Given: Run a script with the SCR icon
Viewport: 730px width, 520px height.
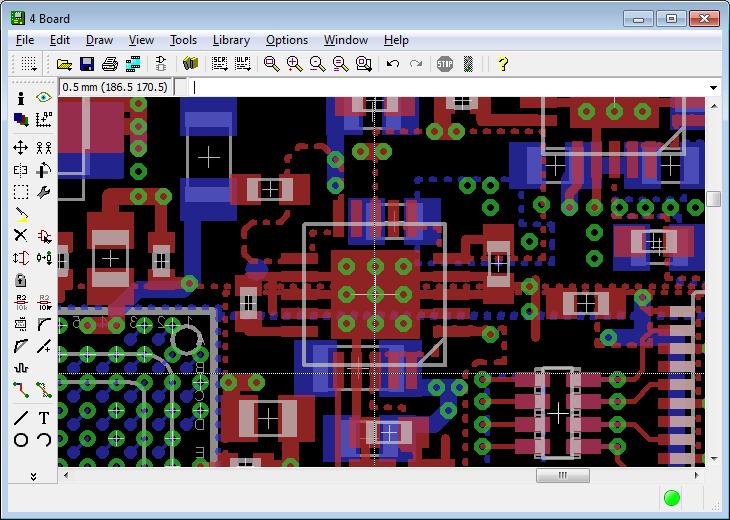Looking at the screenshot, I should 219,63.
